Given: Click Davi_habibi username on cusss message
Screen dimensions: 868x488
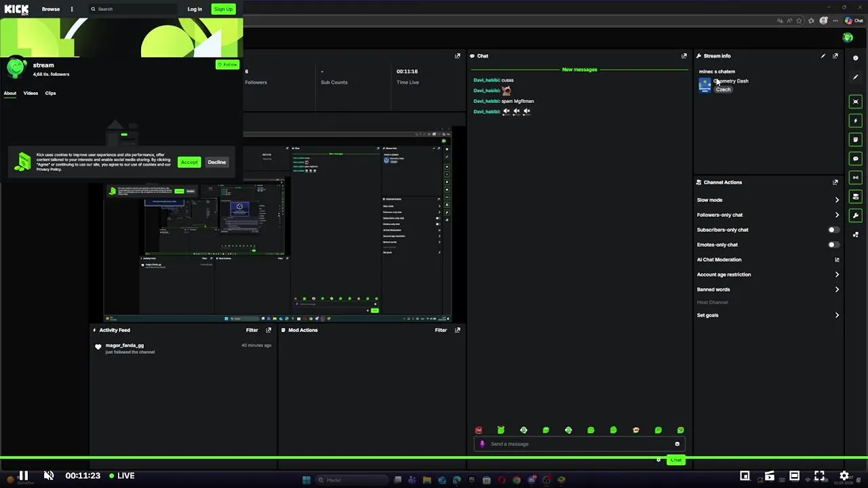Looking at the screenshot, I should pos(486,80).
